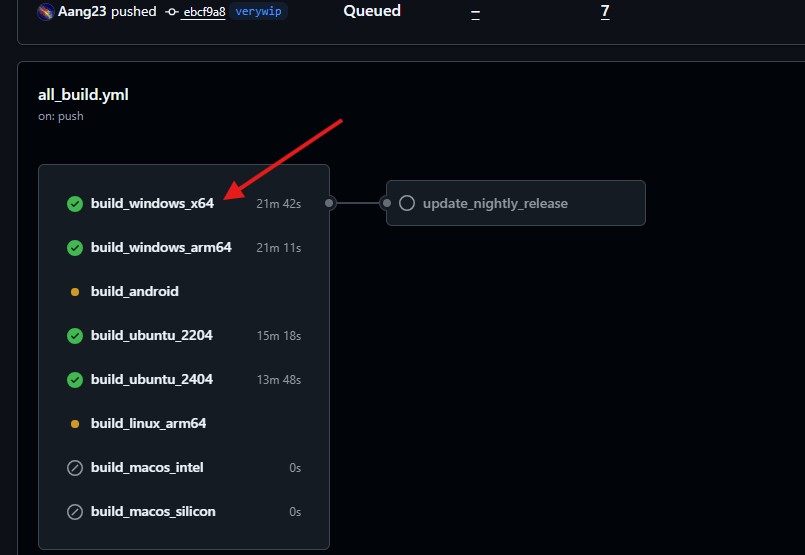This screenshot has height=555, width=805.
Task: Open the build_windows_x64 job
Action: coord(152,204)
